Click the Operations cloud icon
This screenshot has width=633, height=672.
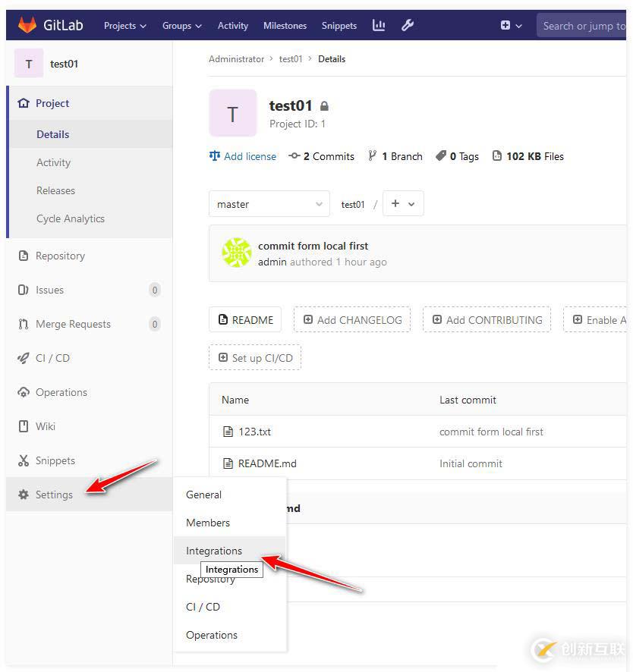pyautogui.click(x=24, y=392)
